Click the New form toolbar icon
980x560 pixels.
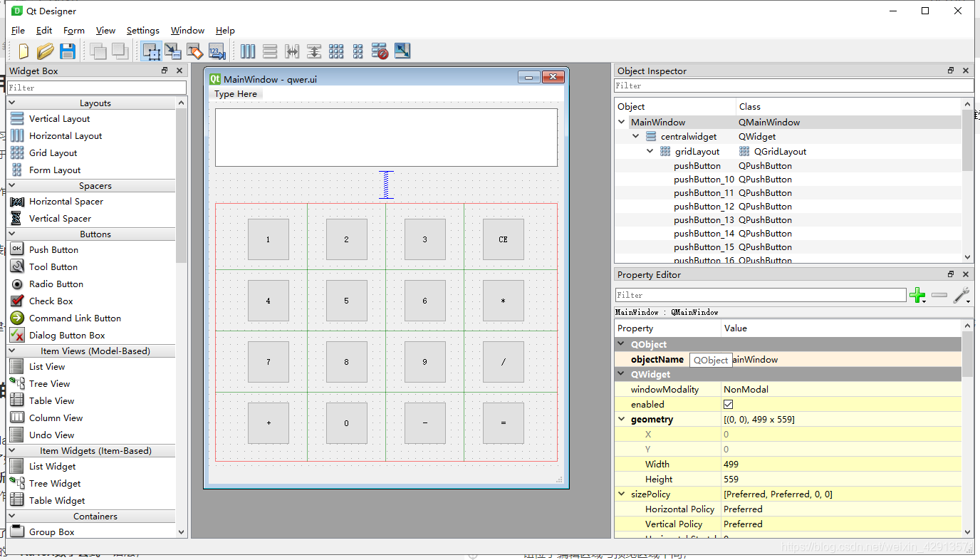point(24,51)
